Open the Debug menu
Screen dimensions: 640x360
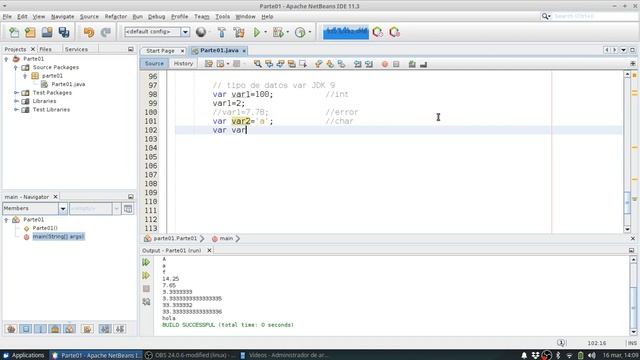tap(156, 17)
